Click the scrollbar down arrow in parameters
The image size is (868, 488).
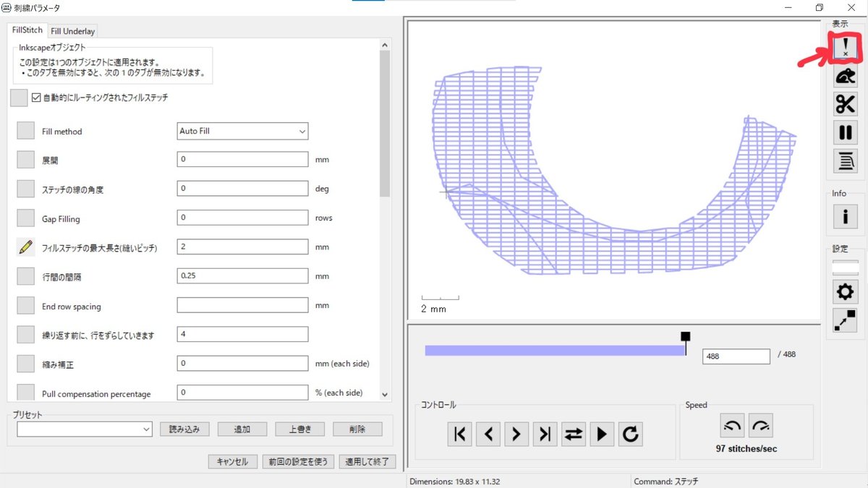click(x=385, y=395)
